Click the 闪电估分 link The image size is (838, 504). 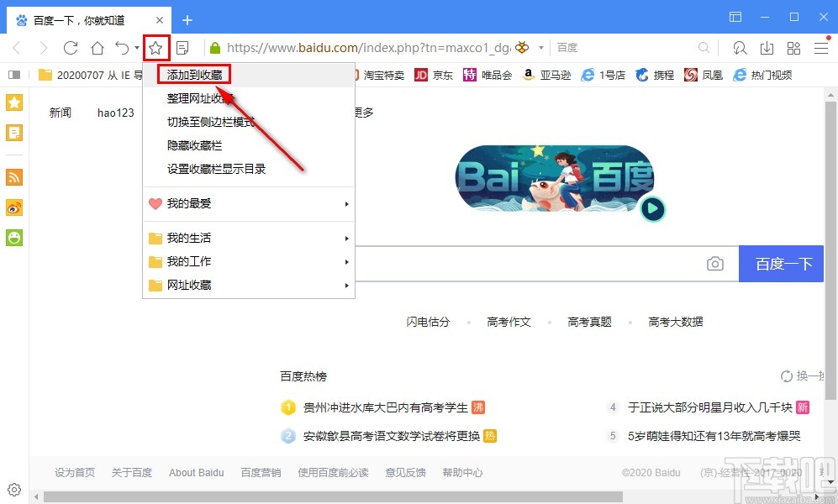coord(428,322)
